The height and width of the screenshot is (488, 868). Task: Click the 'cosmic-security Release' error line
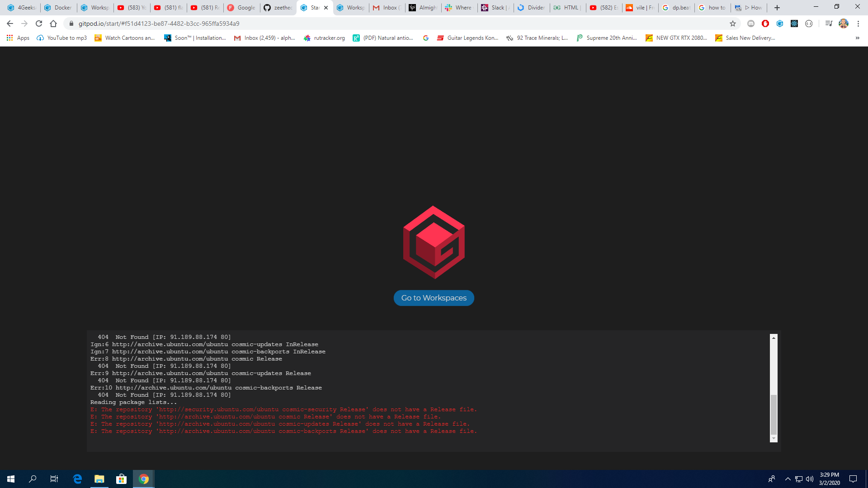point(283,409)
